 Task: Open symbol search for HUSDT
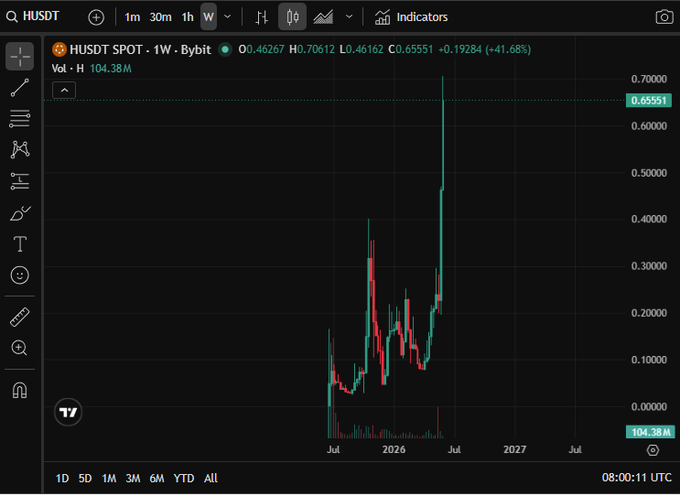coord(33,16)
